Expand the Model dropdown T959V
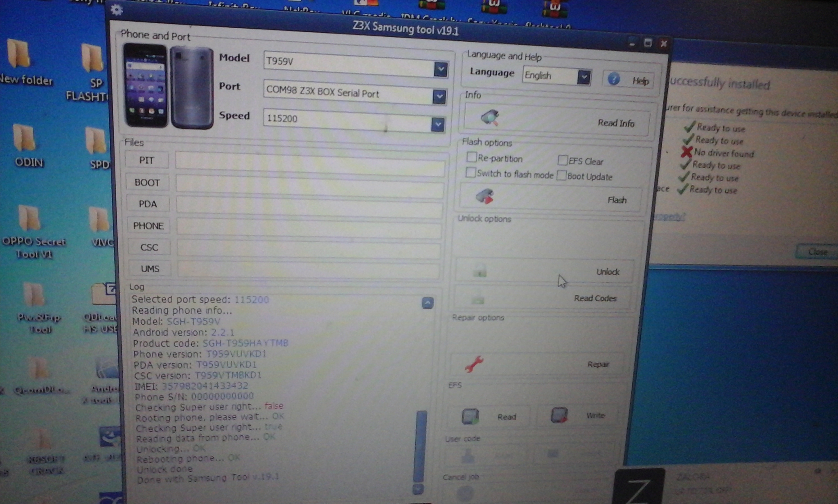The height and width of the screenshot is (504, 838). [441, 69]
